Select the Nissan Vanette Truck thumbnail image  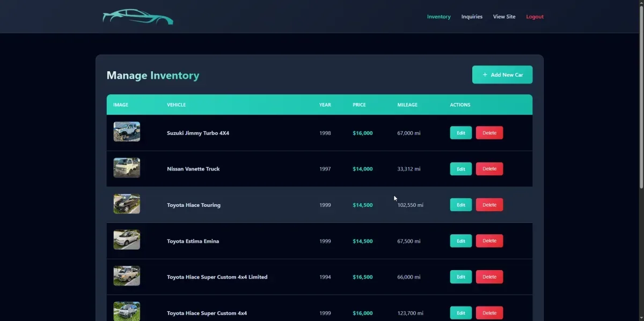coord(127,168)
